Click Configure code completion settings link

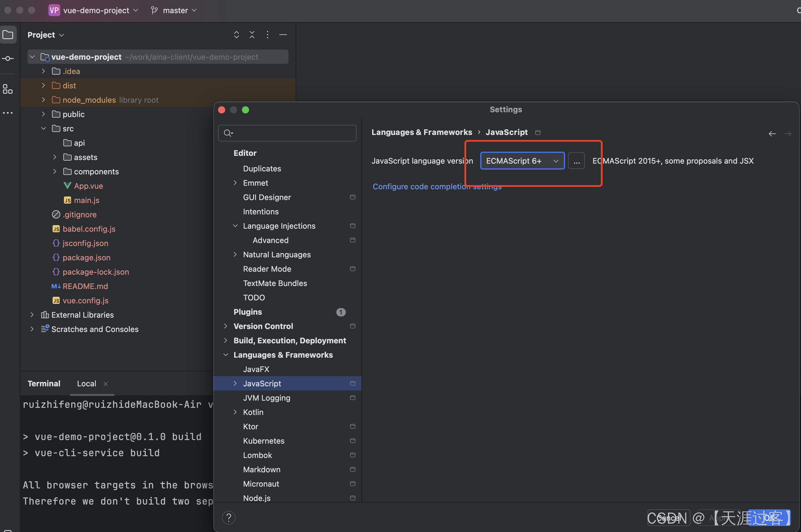pyautogui.click(x=437, y=186)
